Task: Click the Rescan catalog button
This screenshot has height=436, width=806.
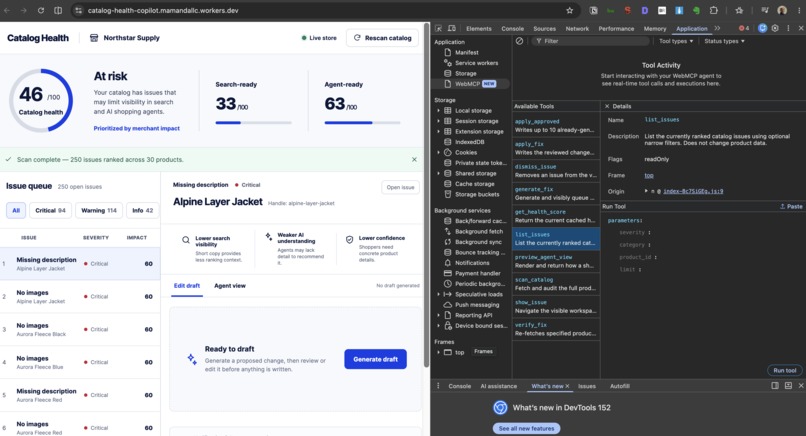Action: coord(382,38)
